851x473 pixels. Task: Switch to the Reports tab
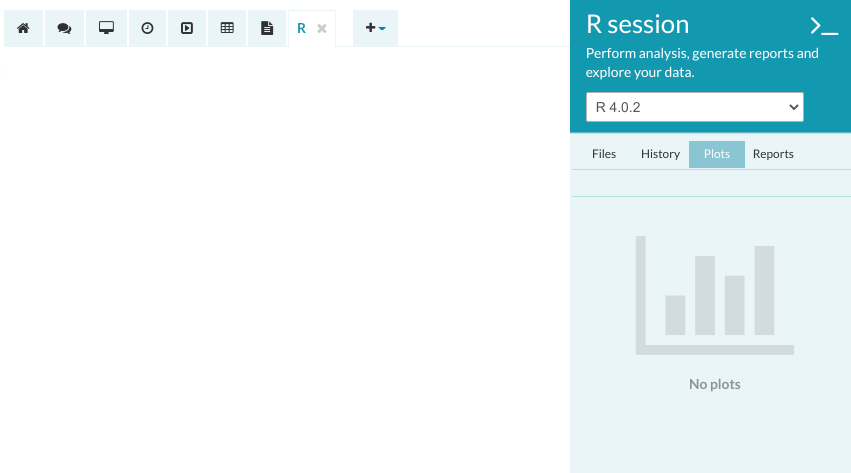[x=773, y=154]
